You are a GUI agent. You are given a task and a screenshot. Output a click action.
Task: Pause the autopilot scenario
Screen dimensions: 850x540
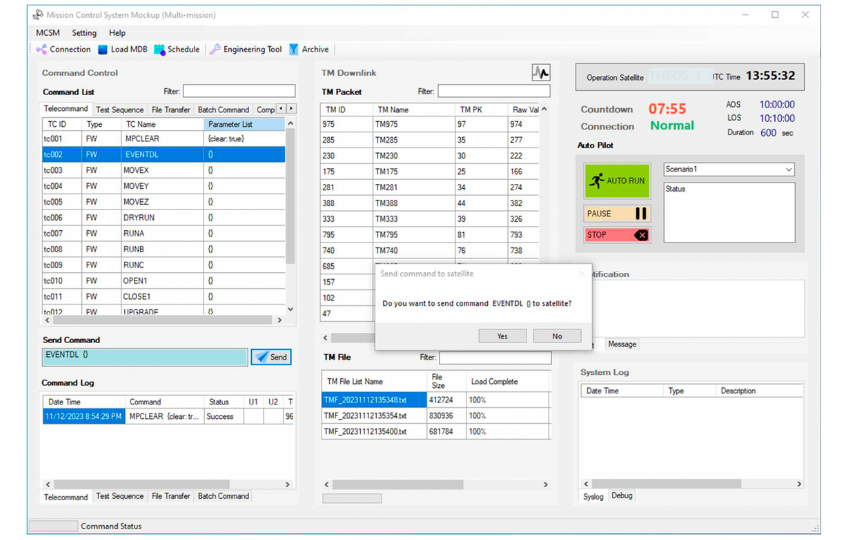(x=616, y=214)
